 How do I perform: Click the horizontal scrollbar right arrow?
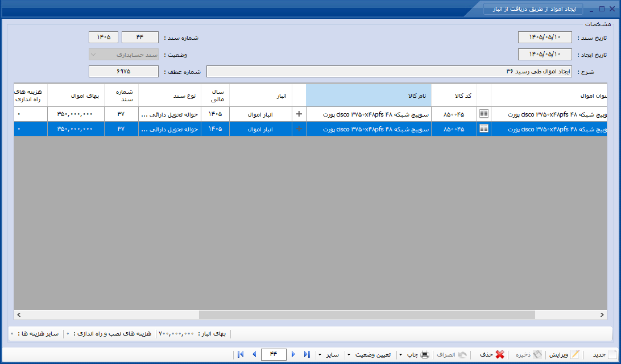click(x=602, y=315)
